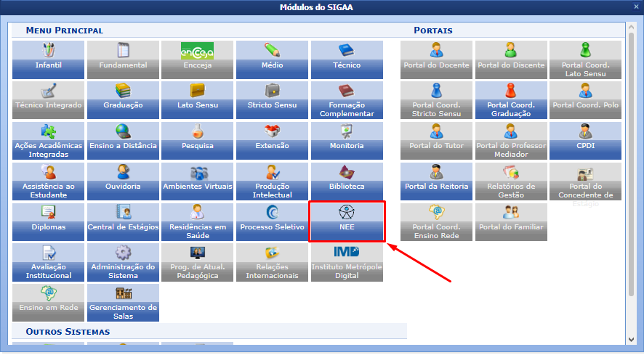Open the Stricto Sensu module
The width and height of the screenshot is (644, 355).
[x=272, y=100]
